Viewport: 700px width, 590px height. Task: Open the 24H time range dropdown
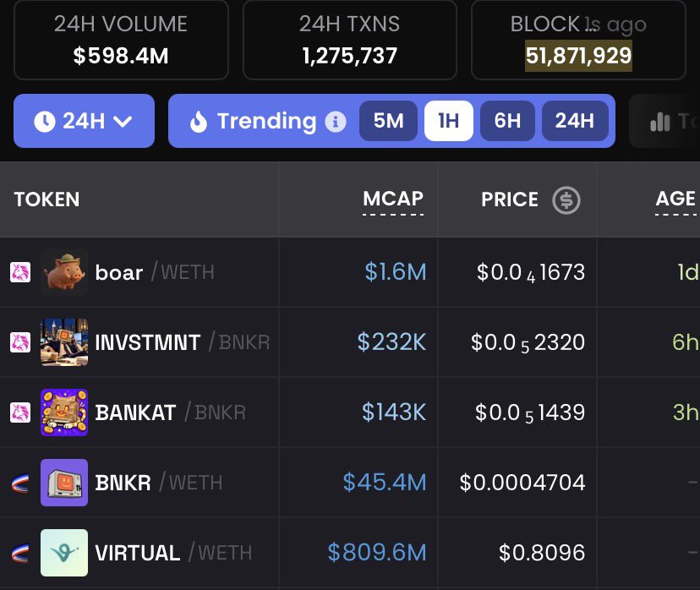point(84,121)
